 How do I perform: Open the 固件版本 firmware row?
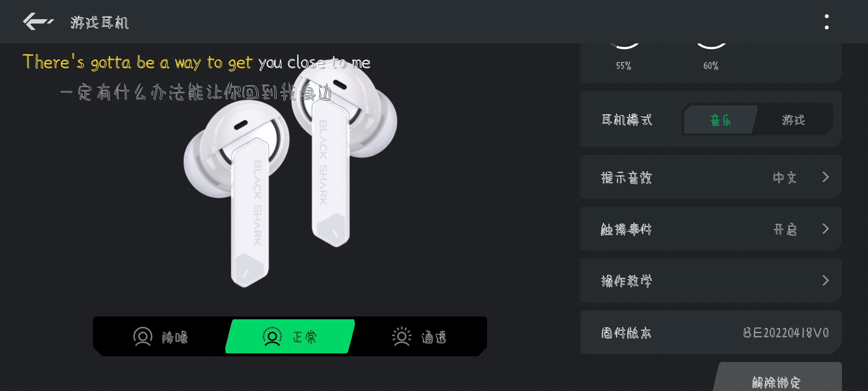(711, 332)
